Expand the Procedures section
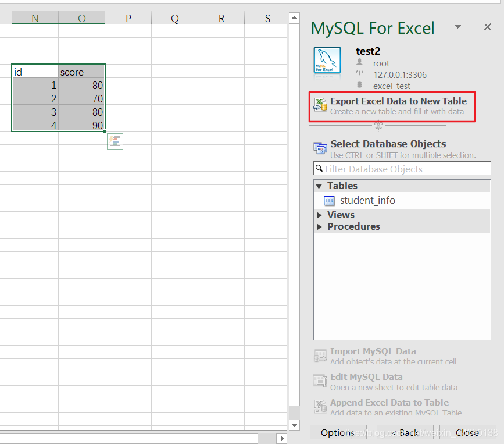 pos(319,227)
